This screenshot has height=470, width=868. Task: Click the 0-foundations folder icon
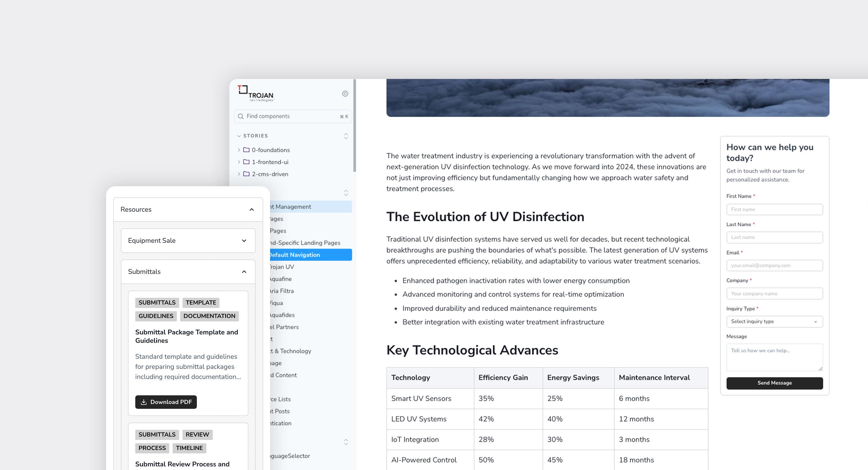coord(247,150)
